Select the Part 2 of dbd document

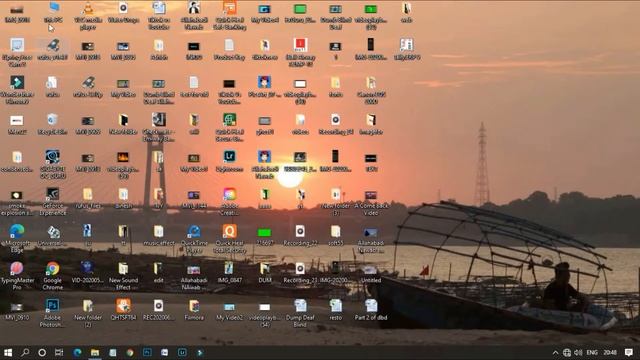(371, 309)
